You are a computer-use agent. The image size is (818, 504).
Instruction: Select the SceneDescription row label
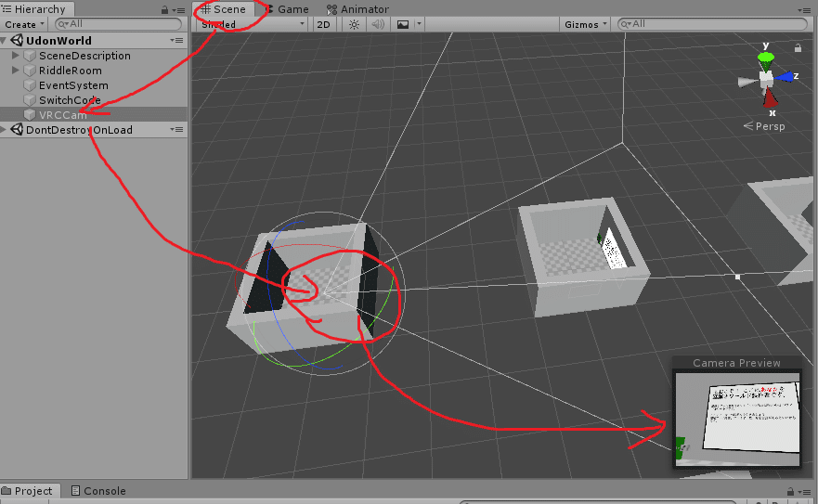[84, 56]
